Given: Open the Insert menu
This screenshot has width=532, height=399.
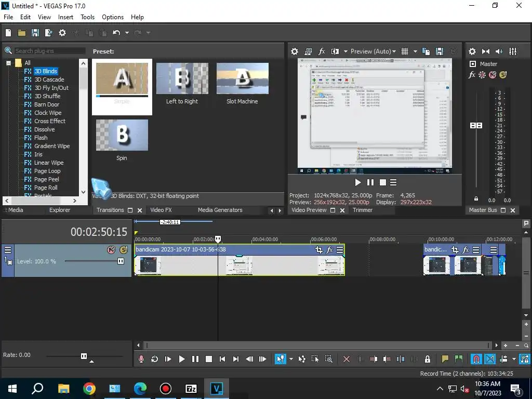Looking at the screenshot, I should click(65, 17).
